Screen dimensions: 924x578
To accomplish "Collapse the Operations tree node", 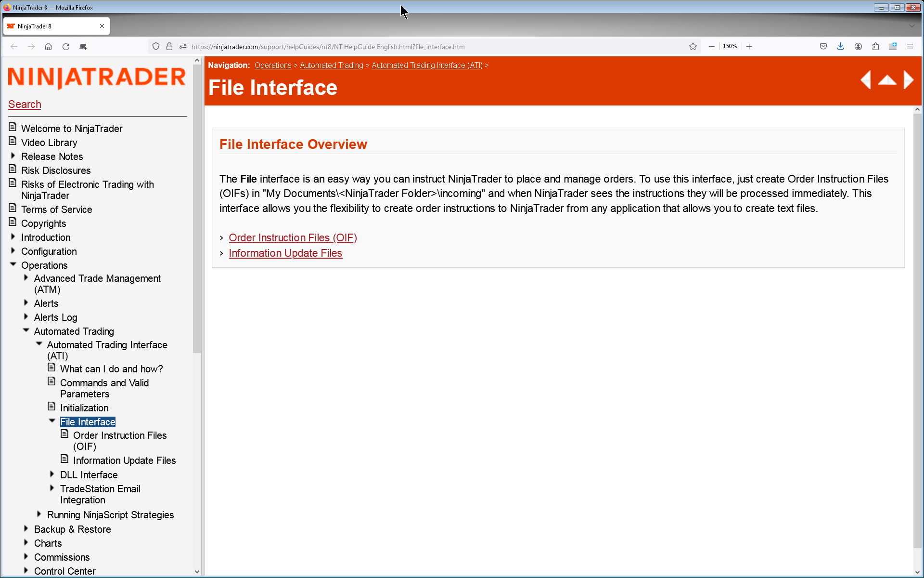I will [13, 264].
